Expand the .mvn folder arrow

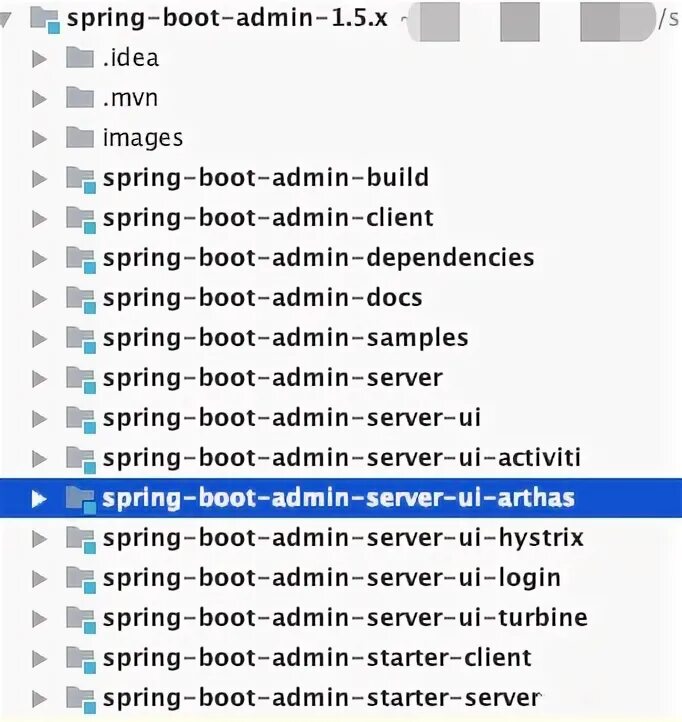point(39,99)
